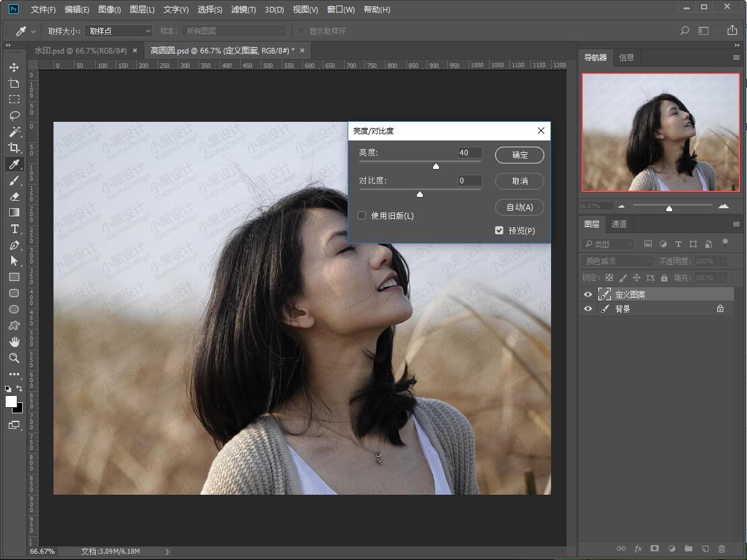Click the 自动 button
Viewport: 747px width, 560px height.
519,208
